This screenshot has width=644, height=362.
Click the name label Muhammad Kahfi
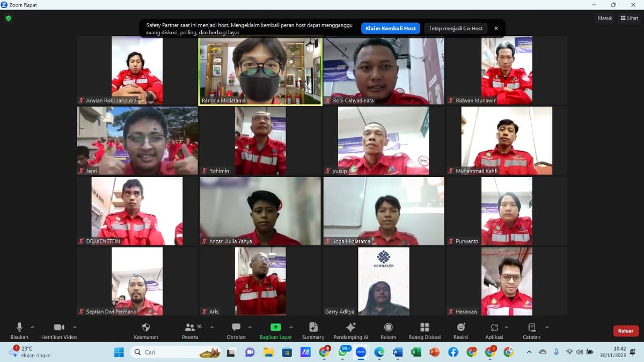[477, 171]
